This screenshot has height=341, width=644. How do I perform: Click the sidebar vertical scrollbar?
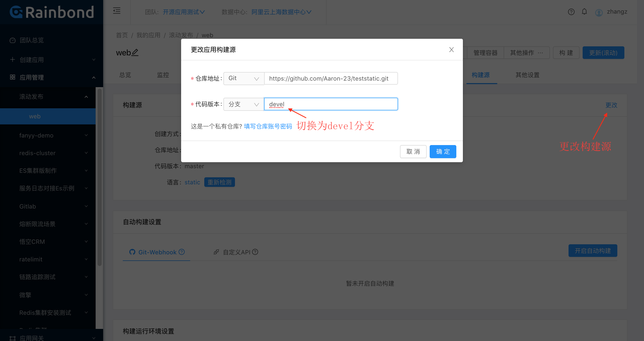click(100, 177)
